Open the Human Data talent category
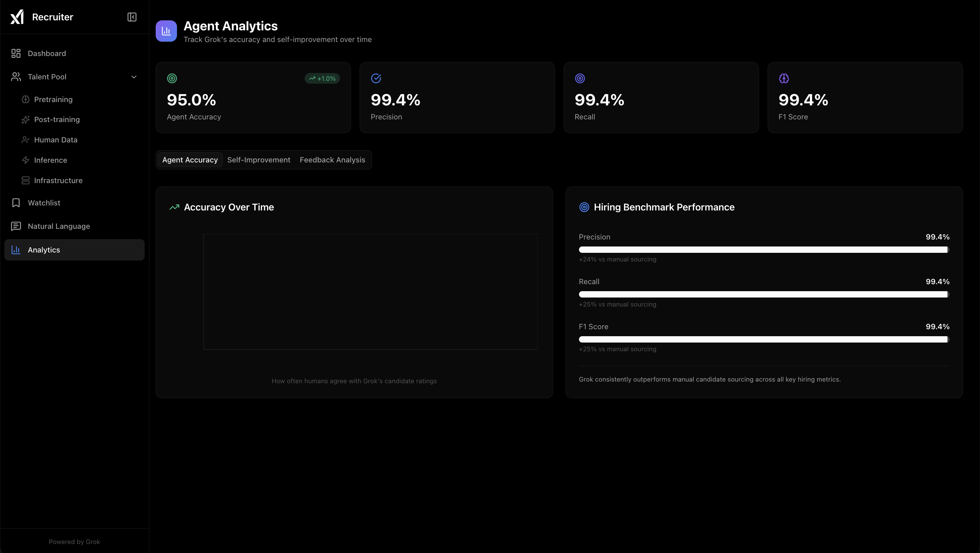980x553 pixels. click(56, 140)
